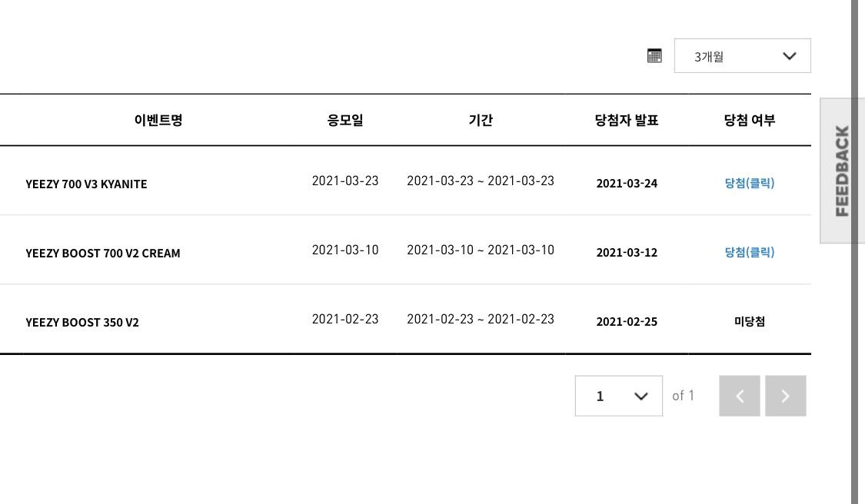Click 당첨(클릭) for YEEZY BOOST 700 V2 CREAM

coord(749,252)
